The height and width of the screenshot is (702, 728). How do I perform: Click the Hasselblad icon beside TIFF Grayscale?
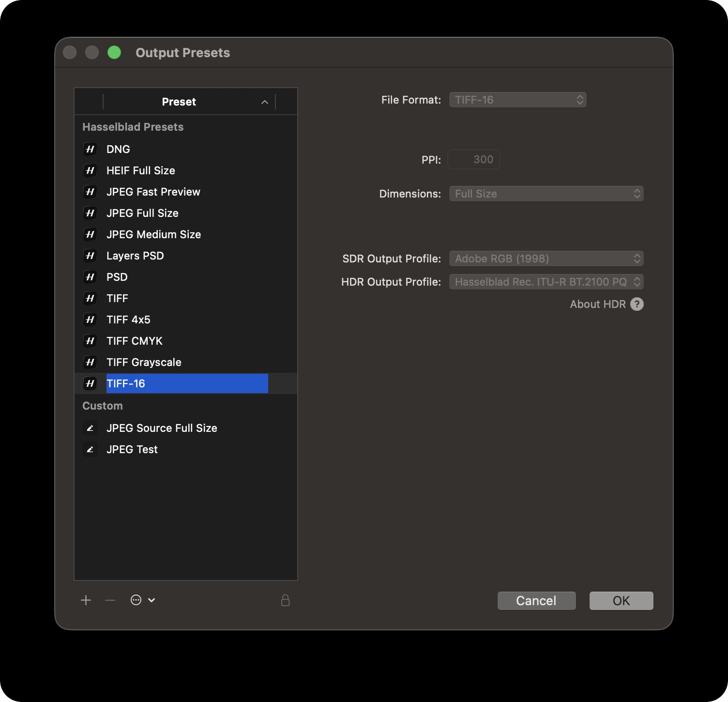coord(90,362)
